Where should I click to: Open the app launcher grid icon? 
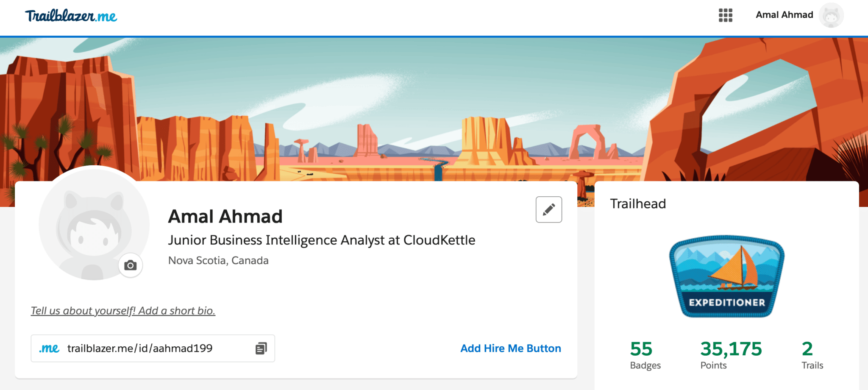tap(726, 15)
